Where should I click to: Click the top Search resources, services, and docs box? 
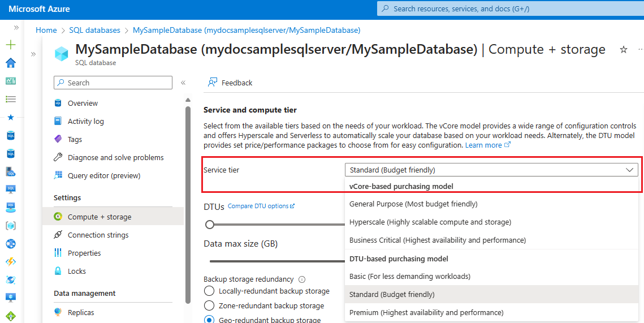(511, 8)
